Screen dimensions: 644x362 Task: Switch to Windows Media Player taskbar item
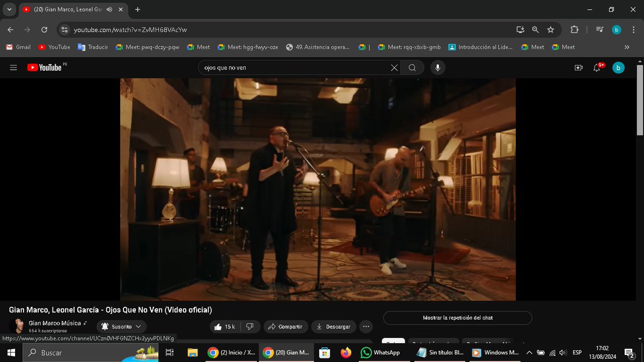[495, 353]
